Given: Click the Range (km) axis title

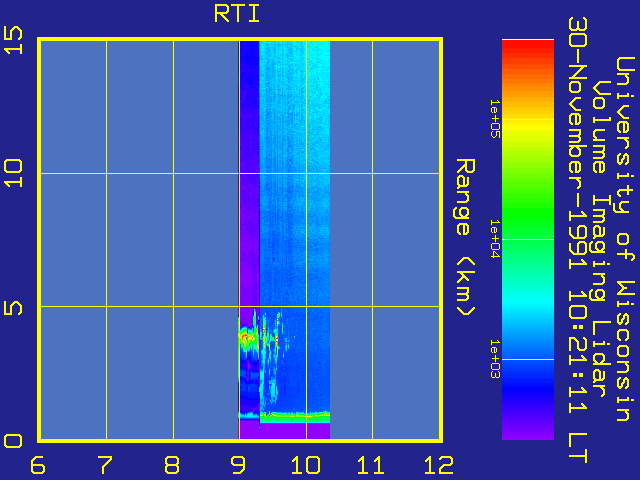Looking at the screenshot, I should point(465,238).
